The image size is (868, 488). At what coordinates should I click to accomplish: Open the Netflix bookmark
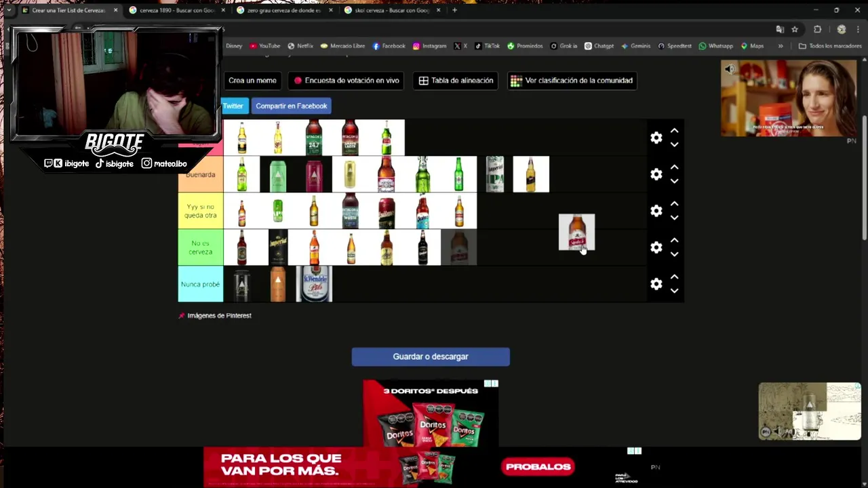(300, 46)
